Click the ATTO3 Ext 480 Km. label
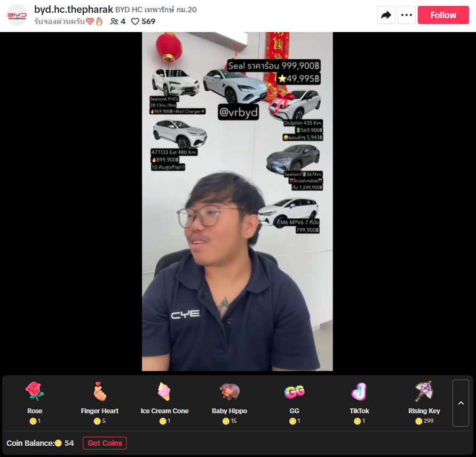Viewport: 476px width, 457px height. 174,152
